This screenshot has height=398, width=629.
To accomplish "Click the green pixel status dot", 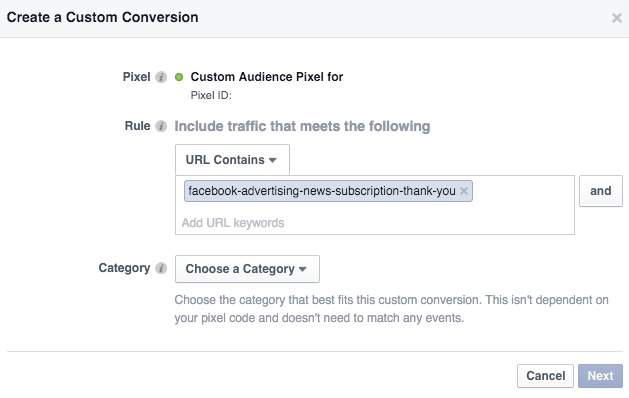I will (179, 77).
